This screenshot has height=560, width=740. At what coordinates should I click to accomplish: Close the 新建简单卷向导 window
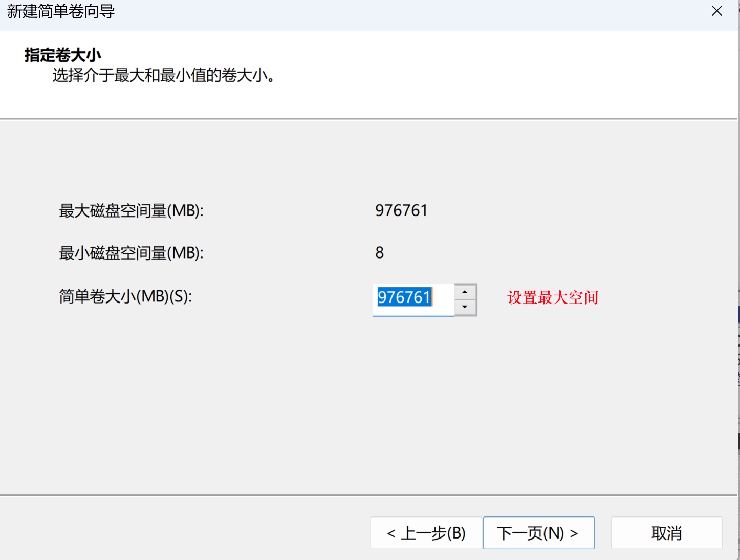pyautogui.click(x=717, y=11)
